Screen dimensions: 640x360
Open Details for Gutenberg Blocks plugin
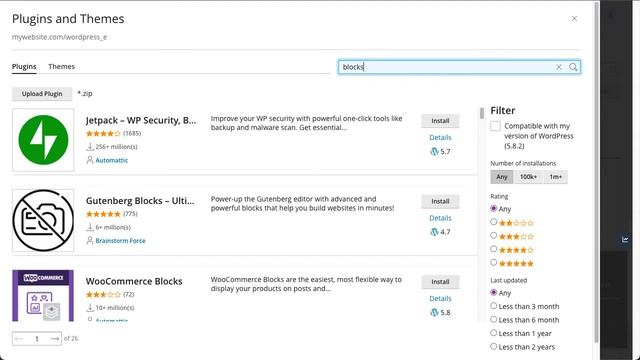pyautogui.click(x=440, y=218)
